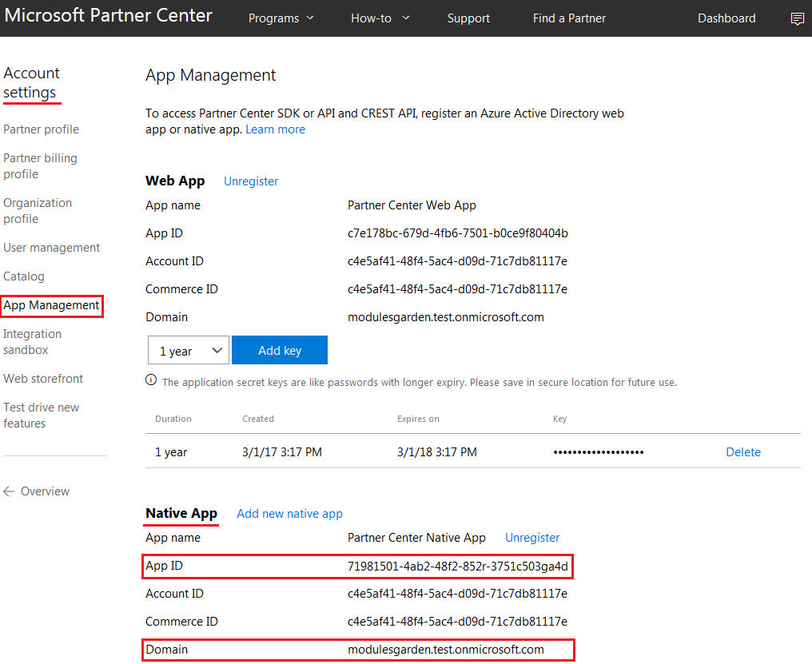Screen dimensions: 812x664
Task: Open the Catalog section
Action: point(24,276)
